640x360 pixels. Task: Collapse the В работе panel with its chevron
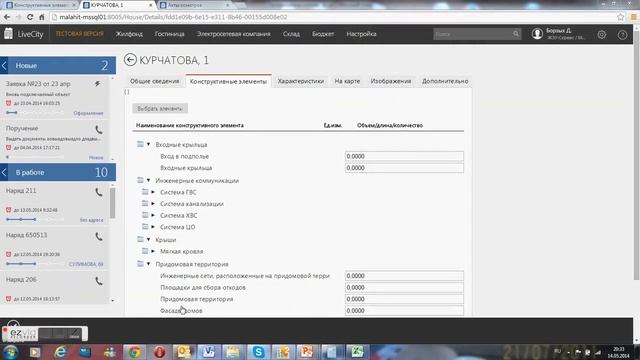coord(4,172)
